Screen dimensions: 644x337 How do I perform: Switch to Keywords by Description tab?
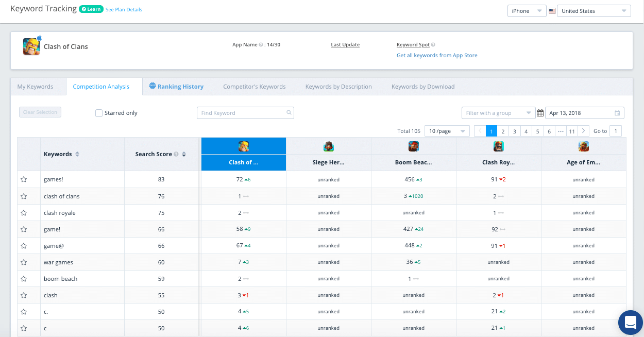point(338,87)
